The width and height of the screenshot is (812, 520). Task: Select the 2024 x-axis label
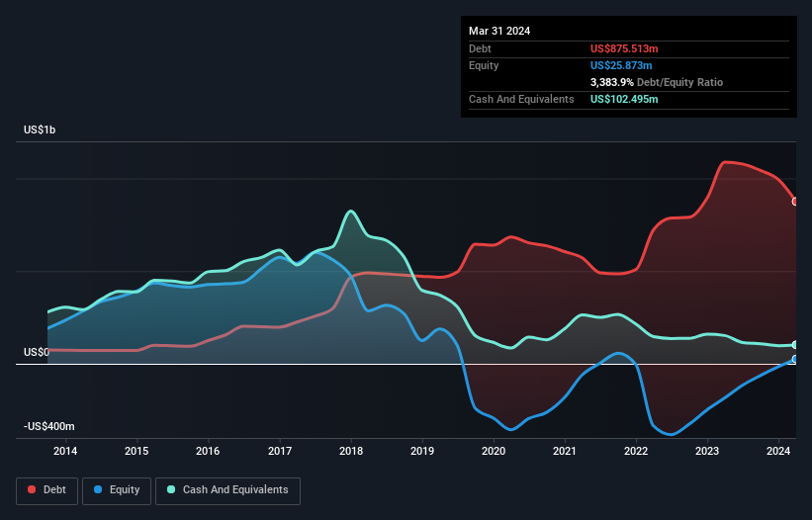coord(778,451)
